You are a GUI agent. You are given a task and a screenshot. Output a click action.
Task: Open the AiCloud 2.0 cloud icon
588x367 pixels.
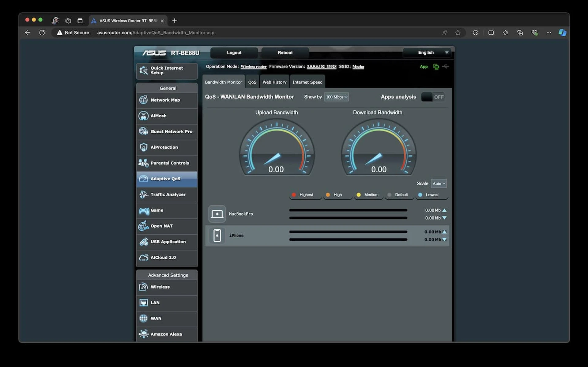pyautogui.click(x=143, y=258)
